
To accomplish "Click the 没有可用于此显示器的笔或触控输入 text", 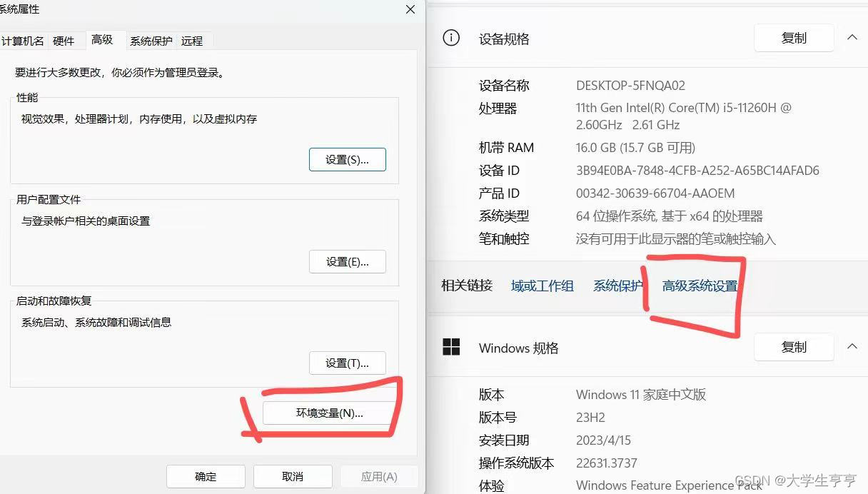I will pos(675,239).
